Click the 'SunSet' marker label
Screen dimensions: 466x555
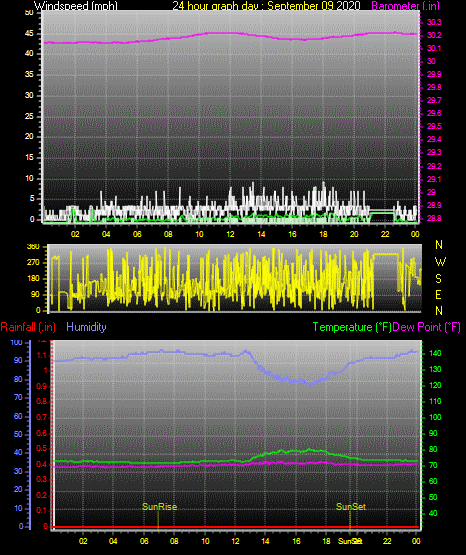pos(351,507)
